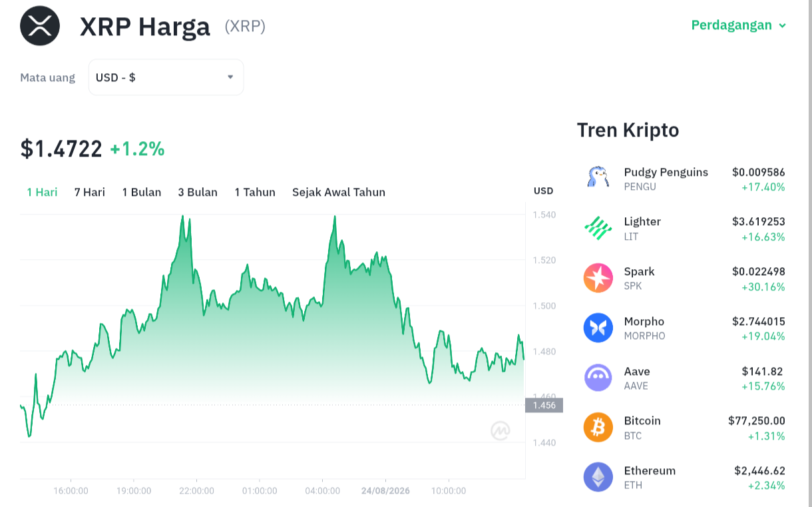This screenshot has height=507, width=812.
Task: Click the Aave ghost icon
Action: (x=598, y=378)
